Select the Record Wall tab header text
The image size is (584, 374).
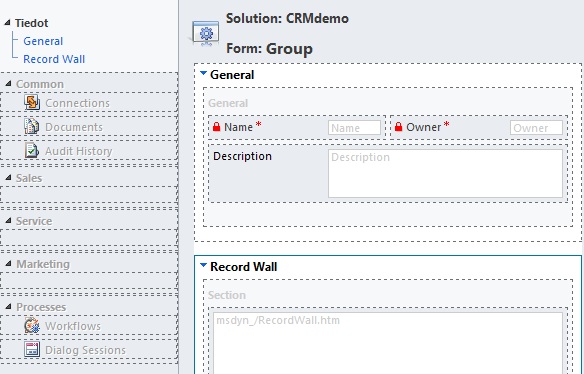244,267
